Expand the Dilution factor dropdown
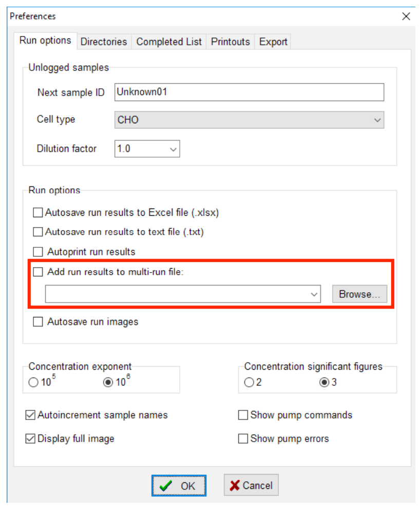Image resolution: width=420 pixels, height=511 pixels. point(174,149)
